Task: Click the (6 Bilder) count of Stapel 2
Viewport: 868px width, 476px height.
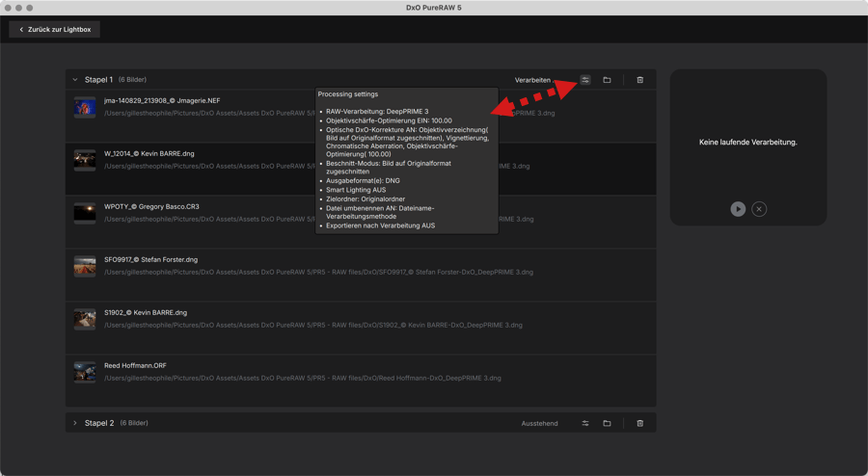Action: click(134, 423)
